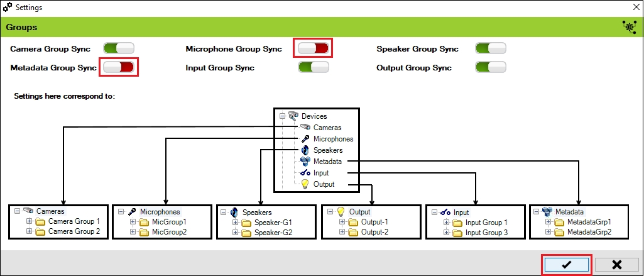Toggle the Output Group Sync switch
This screenshot has width=644, height=276.
[x=490, y=67]
